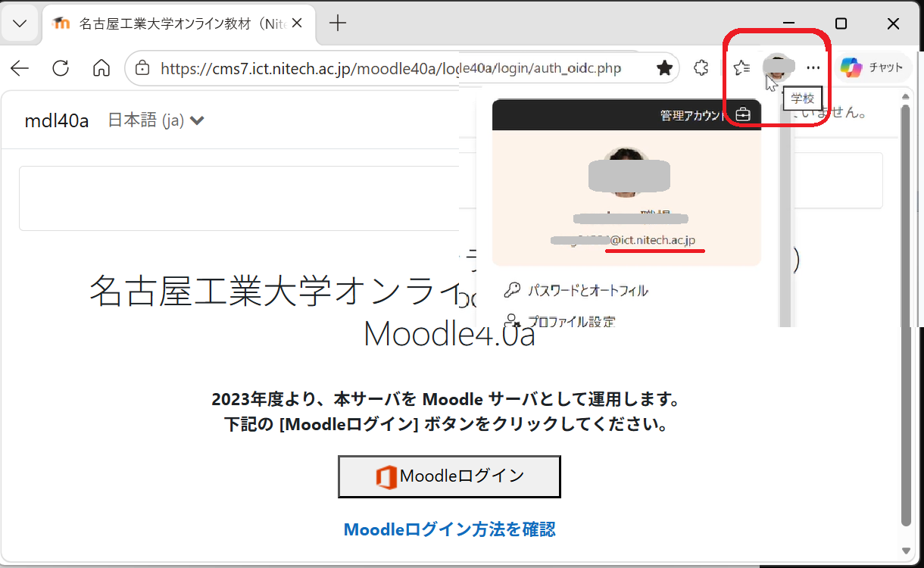This screenshot has height=568, width=924.
Task: Expand the 日本語 (ja) language dropdown
Action: pyautogui.click(x=156, y=120)
